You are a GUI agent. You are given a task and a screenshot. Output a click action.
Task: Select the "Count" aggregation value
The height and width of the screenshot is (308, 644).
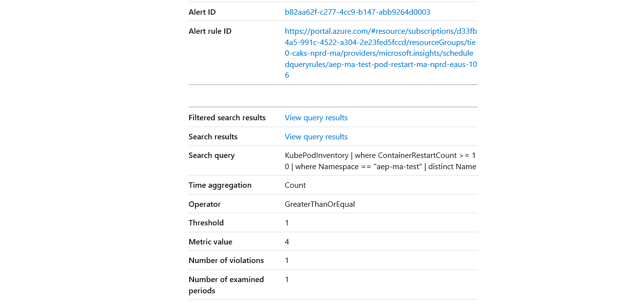pyautogui.click(x=295, y=185)
